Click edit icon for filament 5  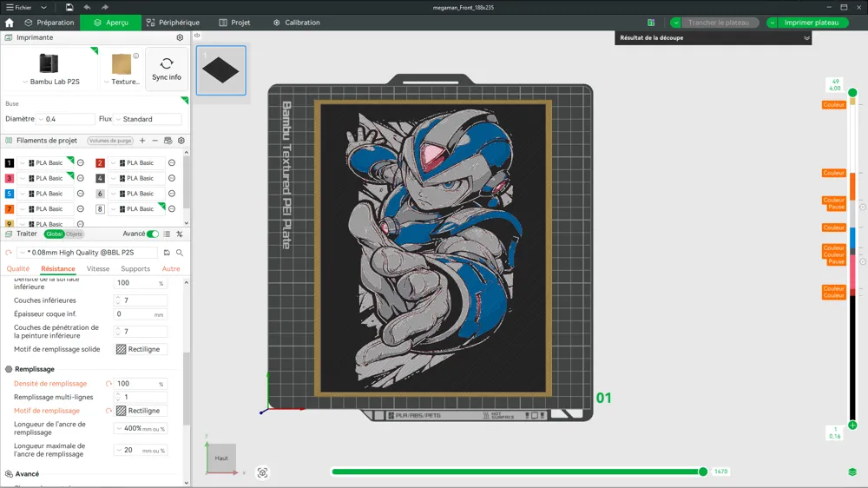click(x=80, y=194)
